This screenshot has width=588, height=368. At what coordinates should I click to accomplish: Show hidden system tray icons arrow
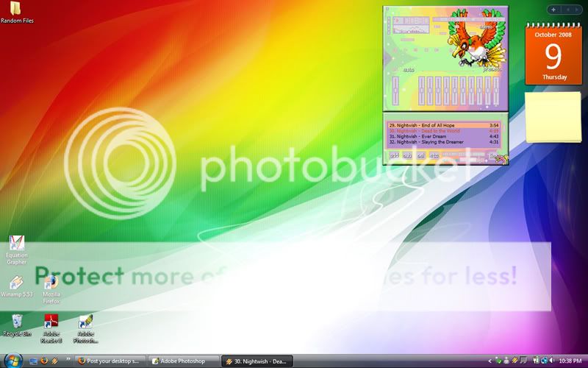click(490, 361)
